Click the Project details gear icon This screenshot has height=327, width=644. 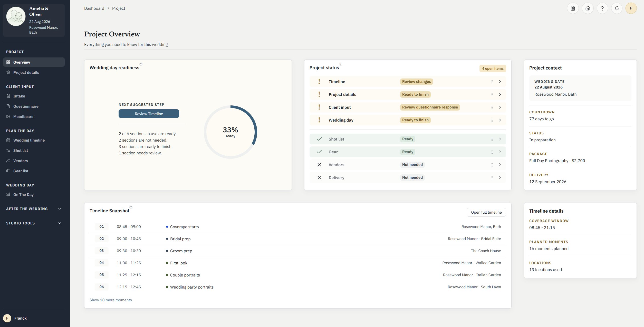[x=8, y=72]
